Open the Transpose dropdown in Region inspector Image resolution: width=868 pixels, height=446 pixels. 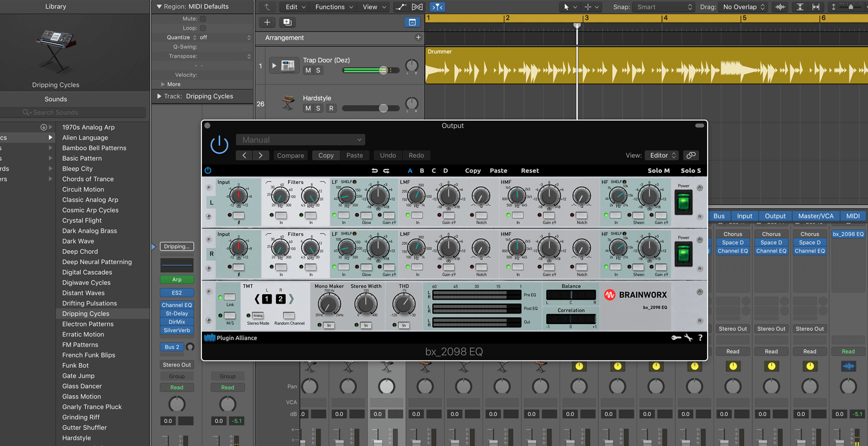point(225,56)
